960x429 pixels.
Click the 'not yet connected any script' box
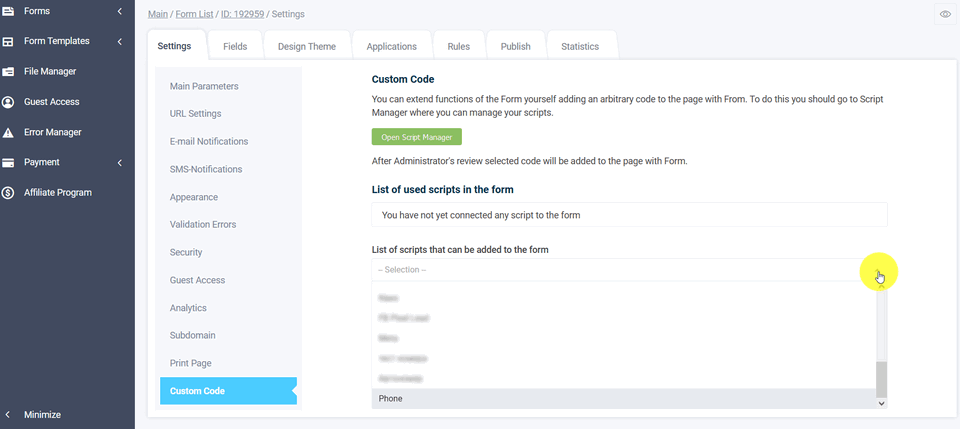629,215
